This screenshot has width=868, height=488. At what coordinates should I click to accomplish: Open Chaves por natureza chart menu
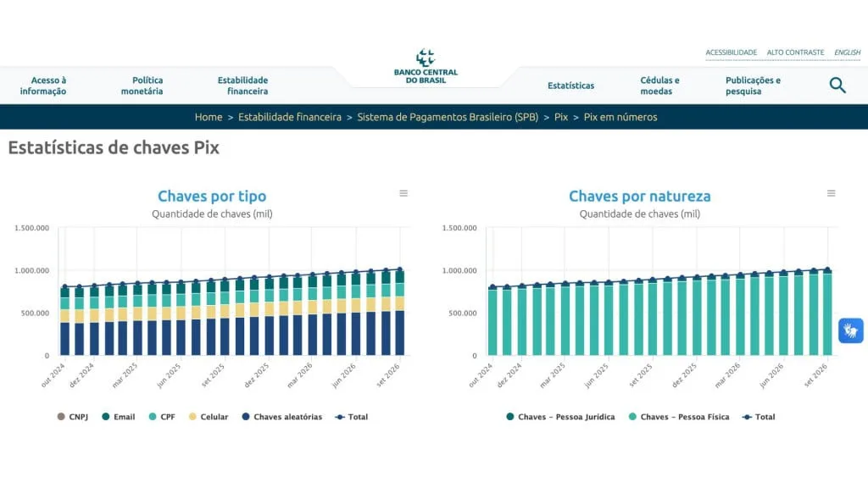[831, 193]
